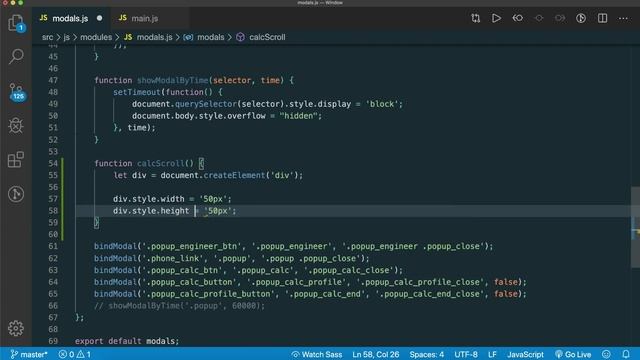The height and width of the screenshot is (360, 640).
Task: Click Ln 58, Col 26 position indicator
Action: 376,354
